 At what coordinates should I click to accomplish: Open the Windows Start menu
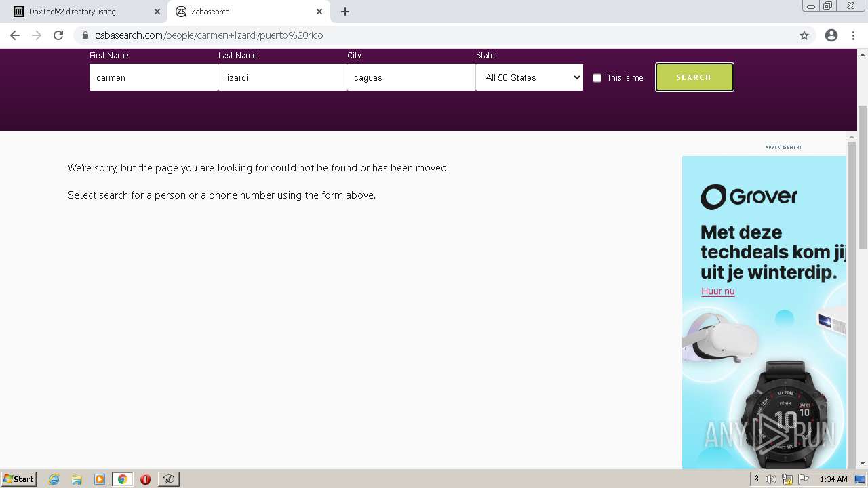tap(19, 479)
